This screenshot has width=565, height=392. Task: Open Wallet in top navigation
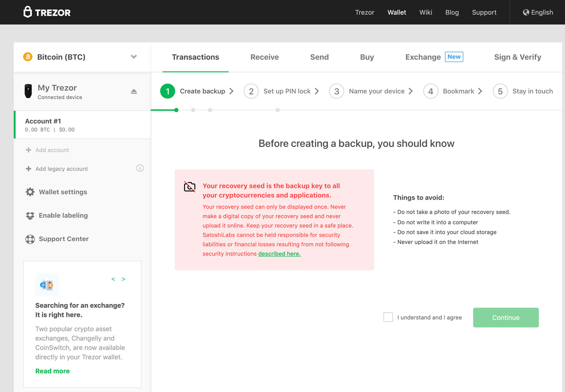click(x=397, y=12)
